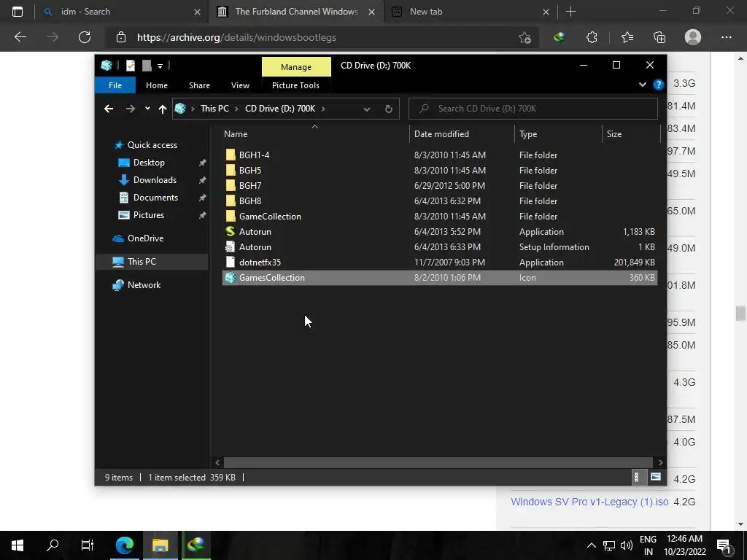Click the horizontal scrollbar in file list

tap(438, 462)
